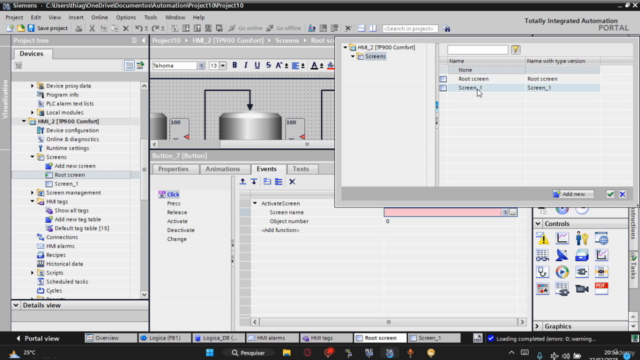Expand Device proxy data node
Viewport: 640px width, 360px height.
32,86
